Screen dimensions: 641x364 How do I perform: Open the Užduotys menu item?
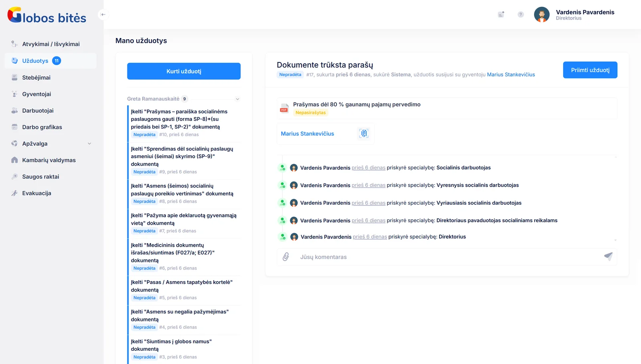point(50,61)
